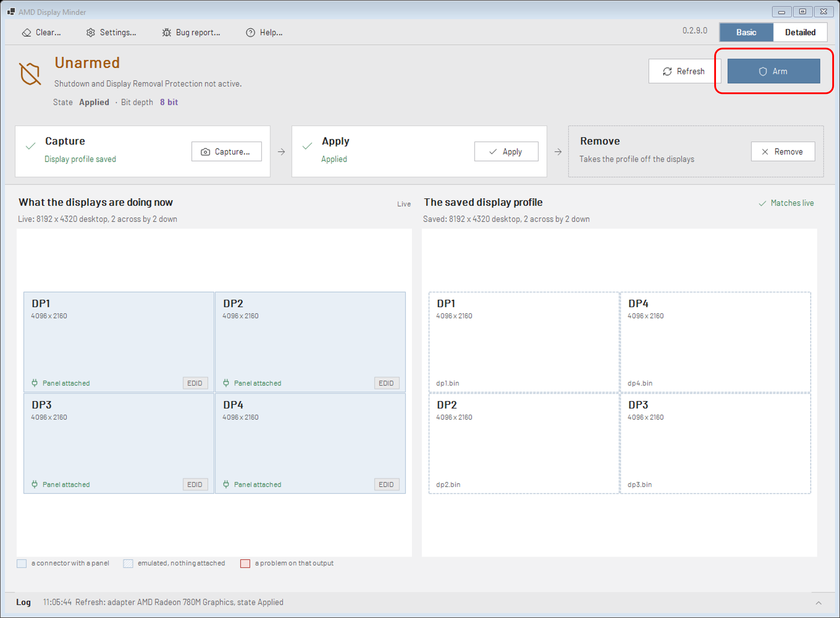The image size is (840, 618).
Task: Click the Remove button
Action: tap(783, 152)
